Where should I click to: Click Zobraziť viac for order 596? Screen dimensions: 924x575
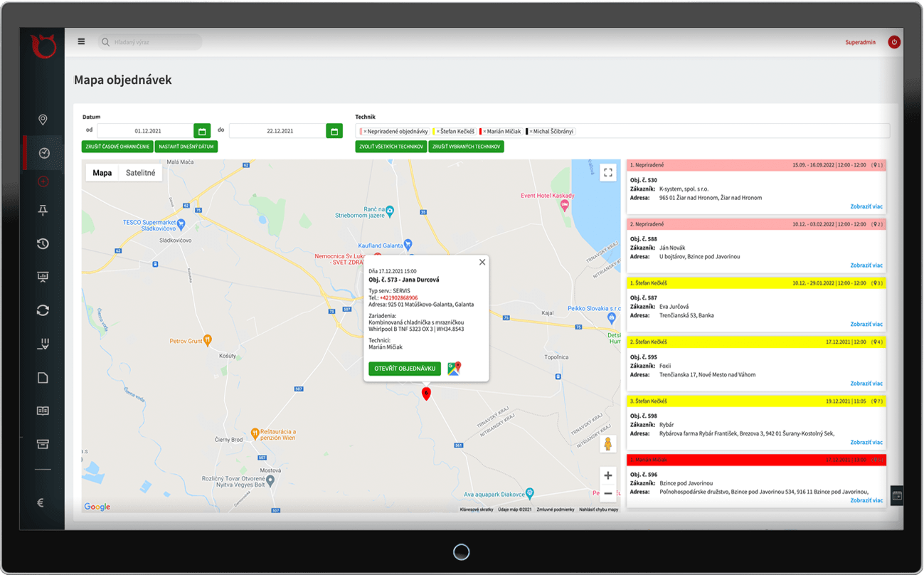866,500
